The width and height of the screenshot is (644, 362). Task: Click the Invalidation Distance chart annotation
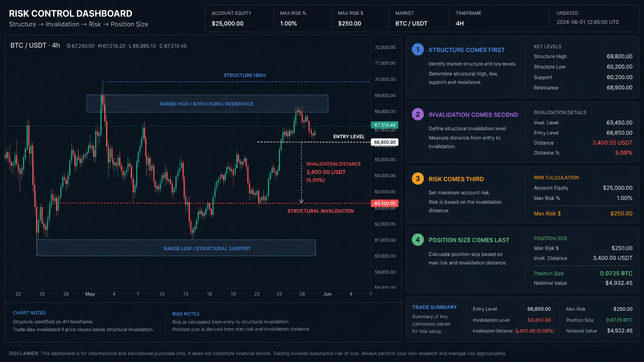point(334,172)
